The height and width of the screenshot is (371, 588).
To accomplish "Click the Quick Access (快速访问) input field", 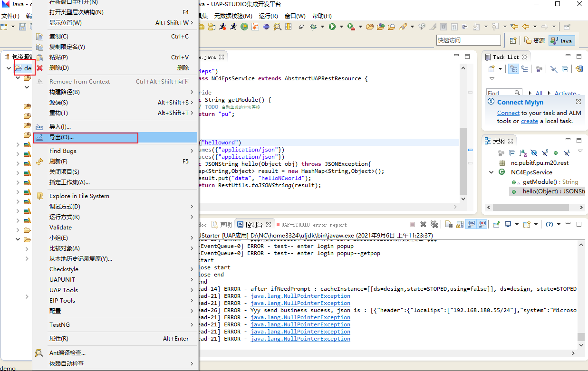I will click(x=469, y=40).
